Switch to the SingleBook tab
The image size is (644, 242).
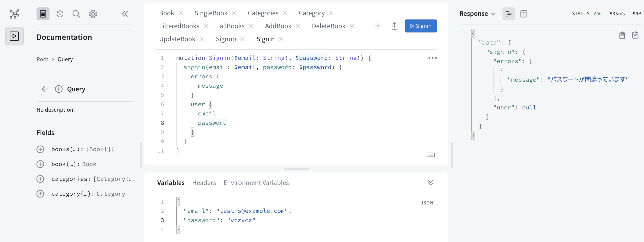[x=211, y=13]
